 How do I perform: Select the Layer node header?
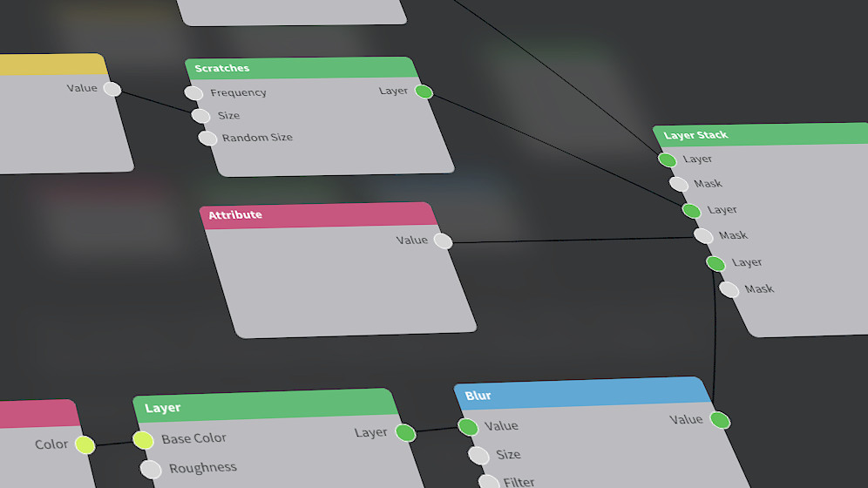(x=266, y=405)
